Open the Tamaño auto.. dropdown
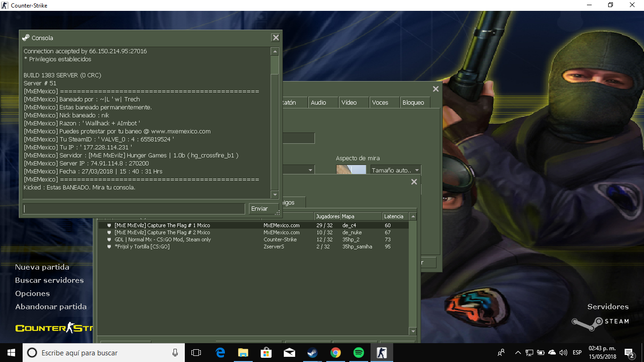 pyautogui.click(x=395, y=170)
